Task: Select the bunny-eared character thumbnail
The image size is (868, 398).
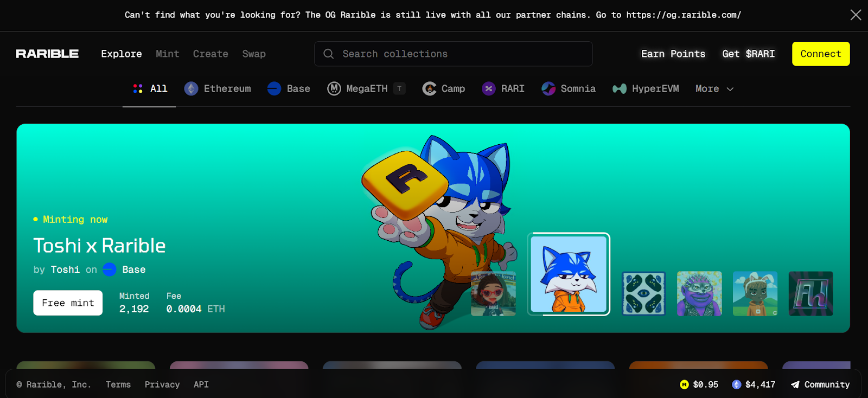Action: click(x=755, y=293)
